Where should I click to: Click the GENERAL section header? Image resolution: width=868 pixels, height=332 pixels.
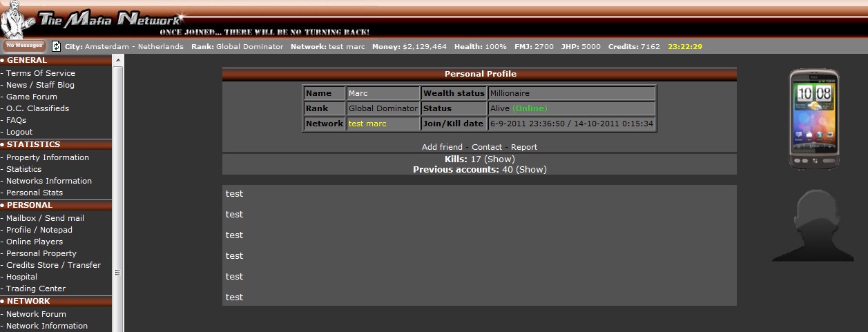click(56, 61)
